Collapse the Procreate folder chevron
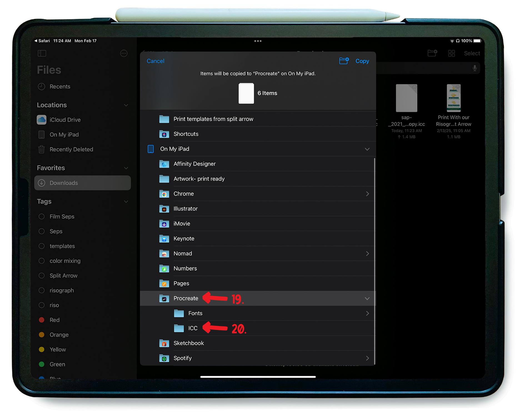The height and width of the screenshot is (417, 532). click(x=367, y=299)
